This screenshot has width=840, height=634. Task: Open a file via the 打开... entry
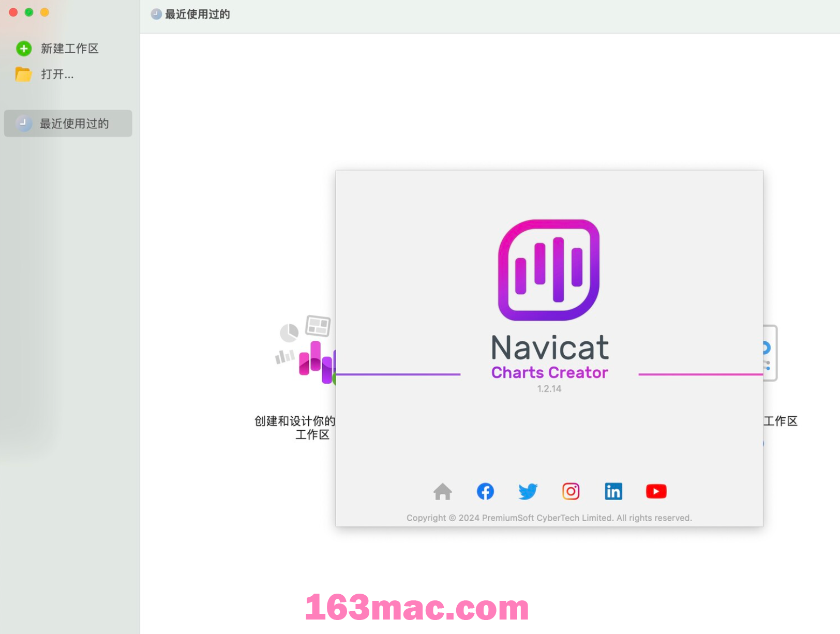click(57, 74)
